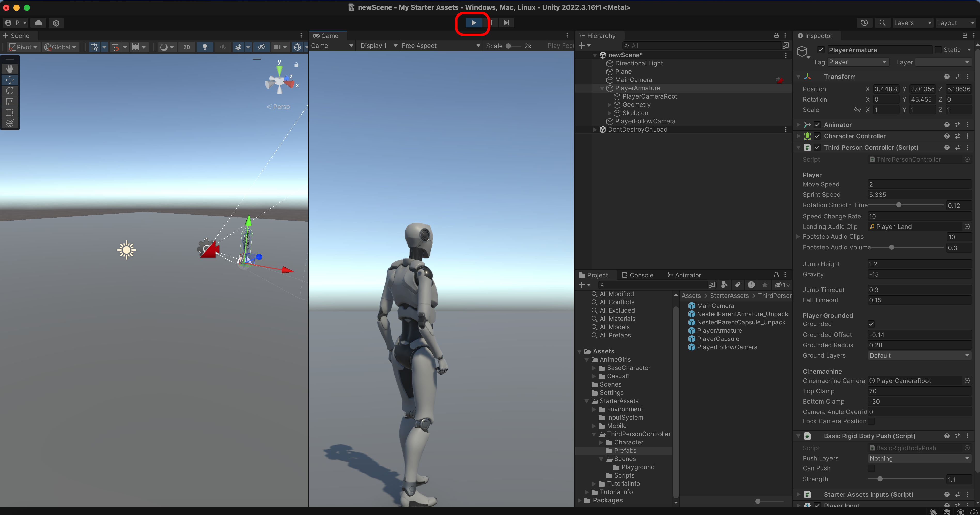Open Unity cloud services icon
This screenshot has width=980, height=515.
pyautogui.click(x=38, y=23)
